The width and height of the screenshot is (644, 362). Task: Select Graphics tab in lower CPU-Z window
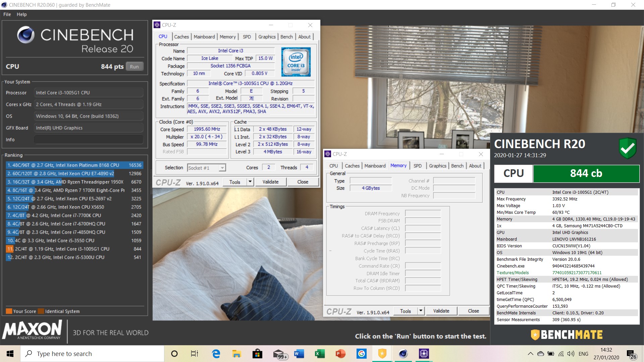(438, 166)
